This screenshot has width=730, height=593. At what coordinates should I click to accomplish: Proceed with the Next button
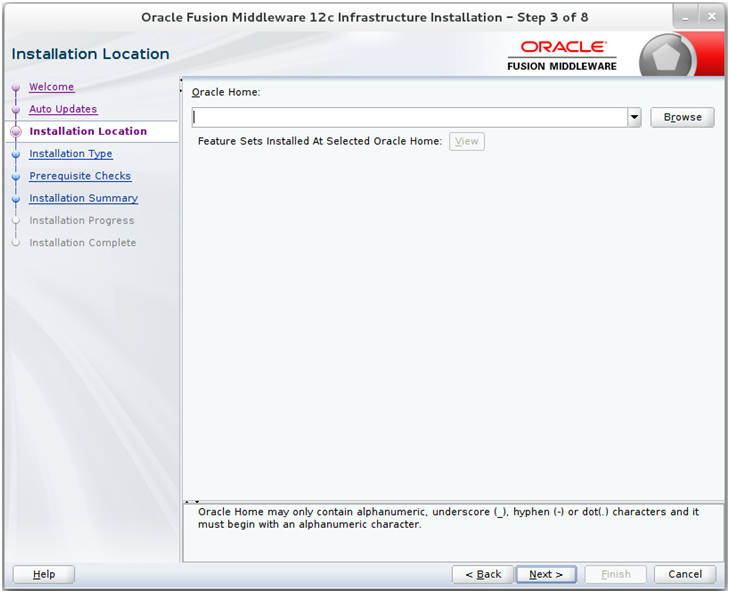pos(546,574)
